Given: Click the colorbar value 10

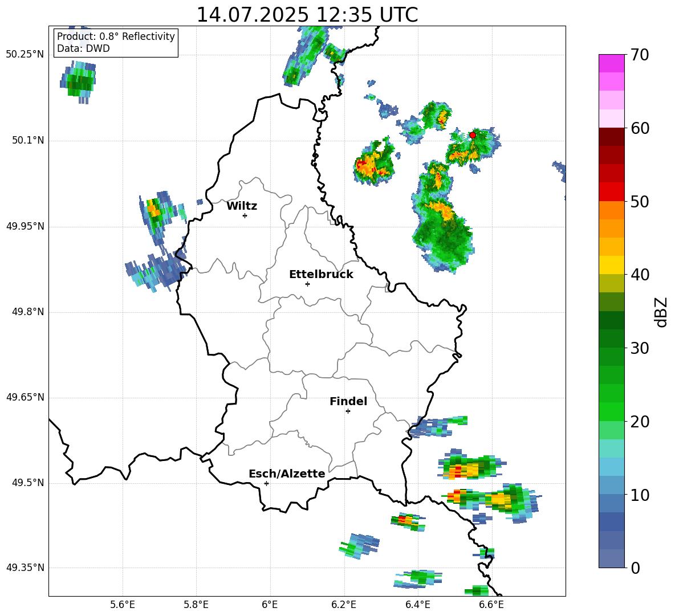Looking at the screenshot, I should pos(639,495).
